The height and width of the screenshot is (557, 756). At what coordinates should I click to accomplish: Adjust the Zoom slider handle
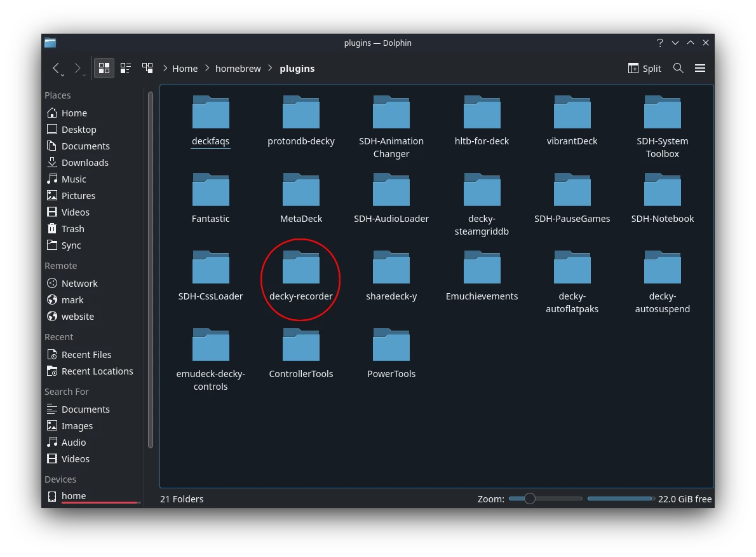coord(529,499)
